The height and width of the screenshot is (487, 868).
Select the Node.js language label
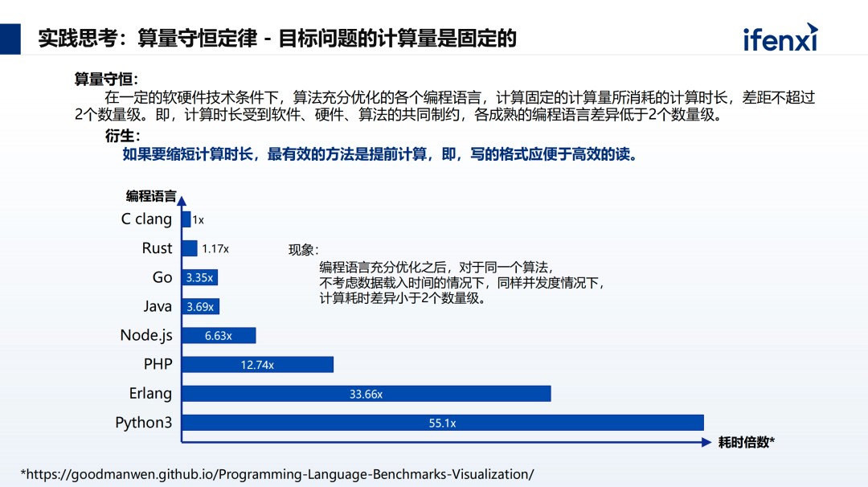click(x=146, y=335)
